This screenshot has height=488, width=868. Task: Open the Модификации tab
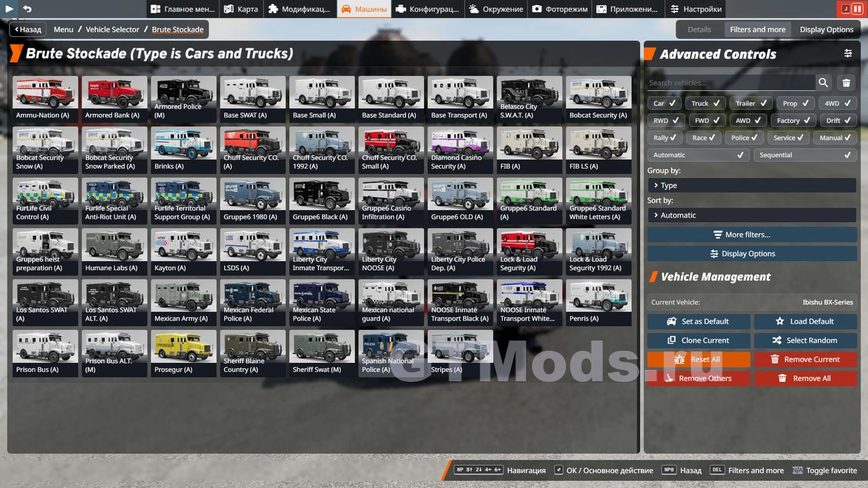click(x=299, y=9)
